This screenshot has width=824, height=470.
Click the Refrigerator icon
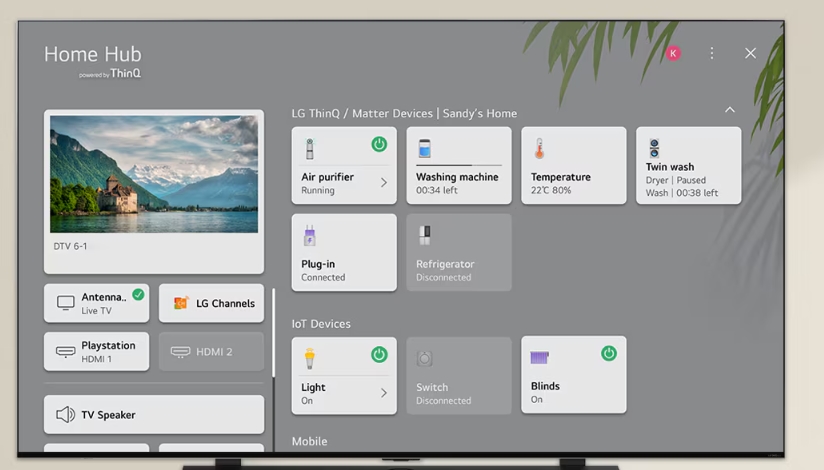(x=425, y=236)
